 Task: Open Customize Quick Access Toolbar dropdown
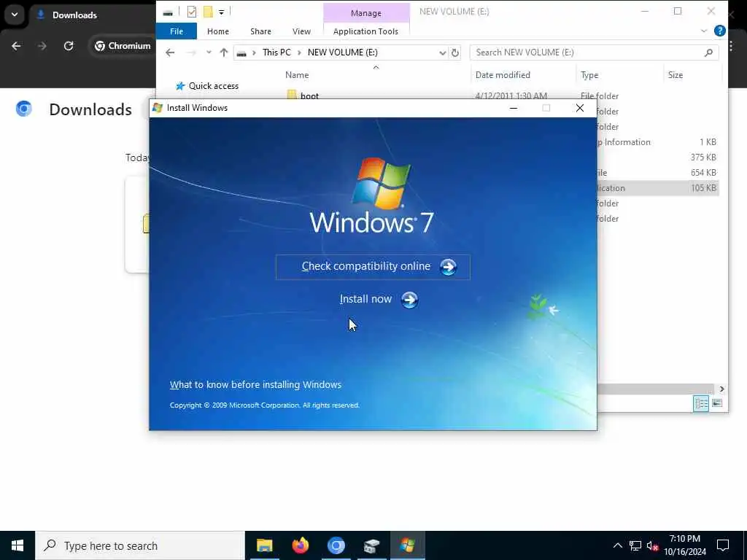point(222,12)
